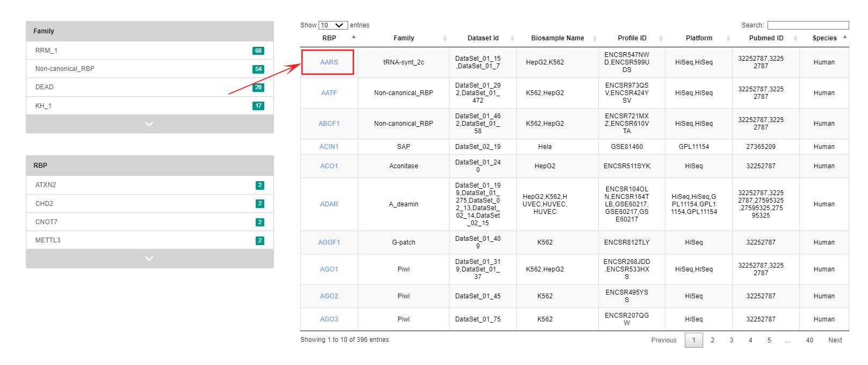Expand the Family list chevron

(149, 124)
